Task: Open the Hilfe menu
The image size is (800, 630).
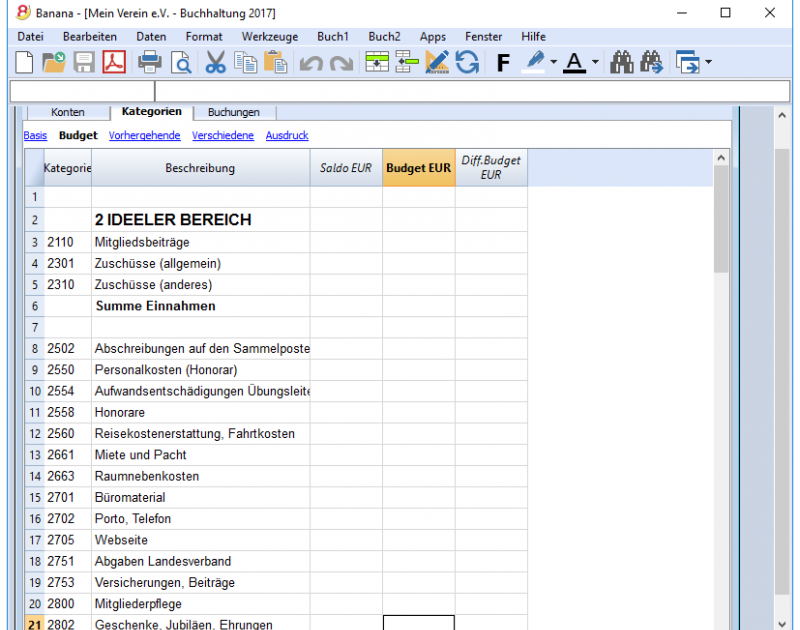Action: (x=533, y=37)
